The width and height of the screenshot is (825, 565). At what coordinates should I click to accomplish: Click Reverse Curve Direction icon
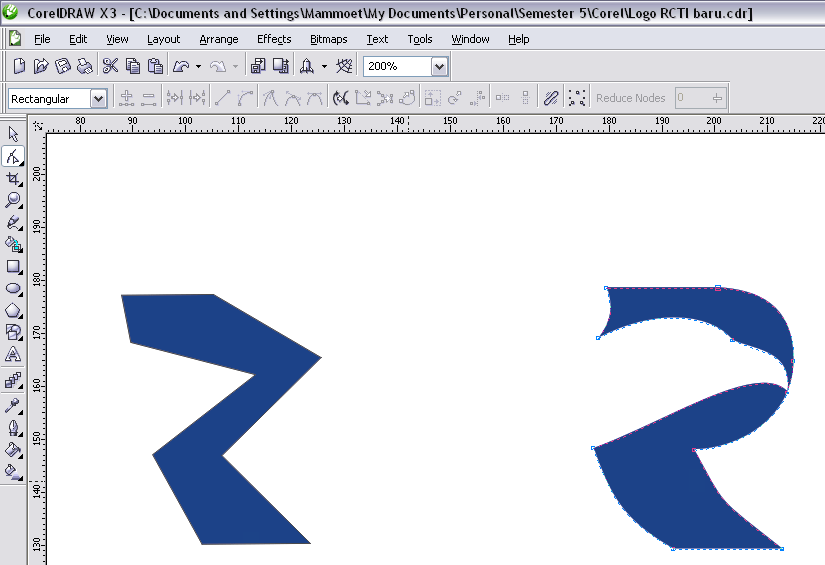tap(341, 98)
